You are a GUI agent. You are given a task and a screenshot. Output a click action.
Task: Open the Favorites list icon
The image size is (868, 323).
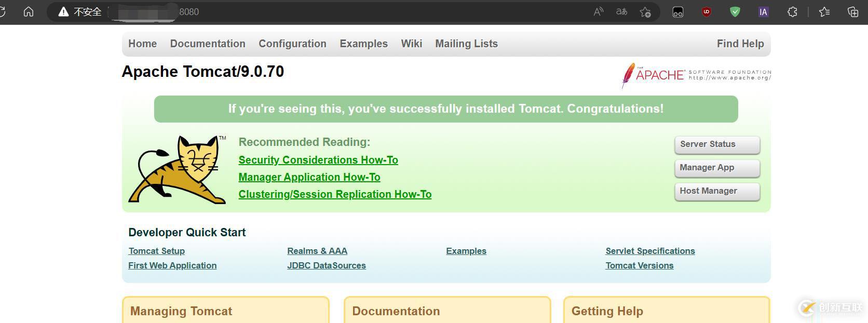pyautogui.click(x=824, y=12)
